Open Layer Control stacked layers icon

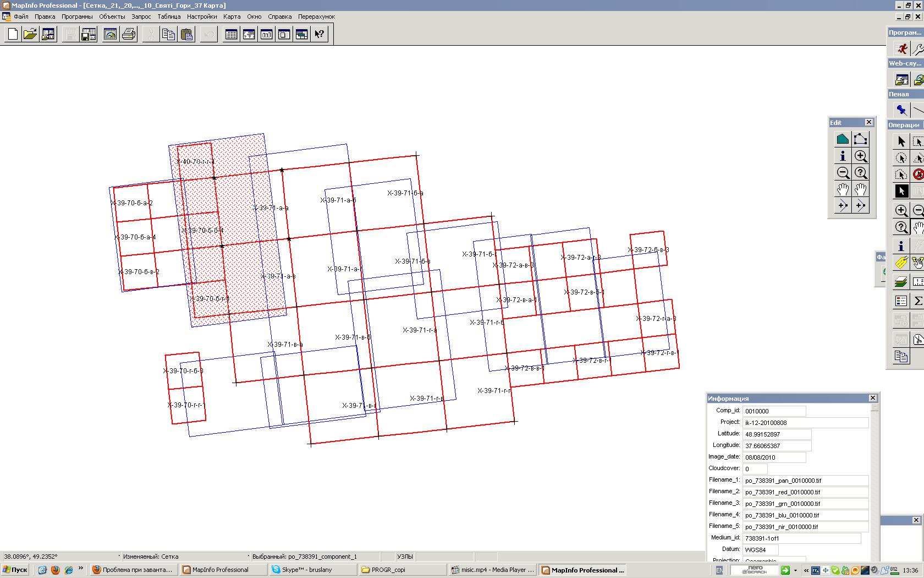(x=901, y=282)
